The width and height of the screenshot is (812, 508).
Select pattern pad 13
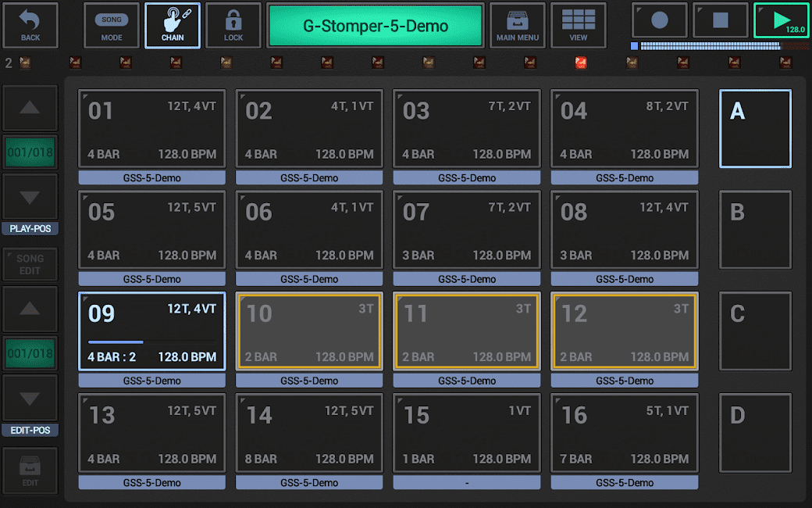[151, 433]
